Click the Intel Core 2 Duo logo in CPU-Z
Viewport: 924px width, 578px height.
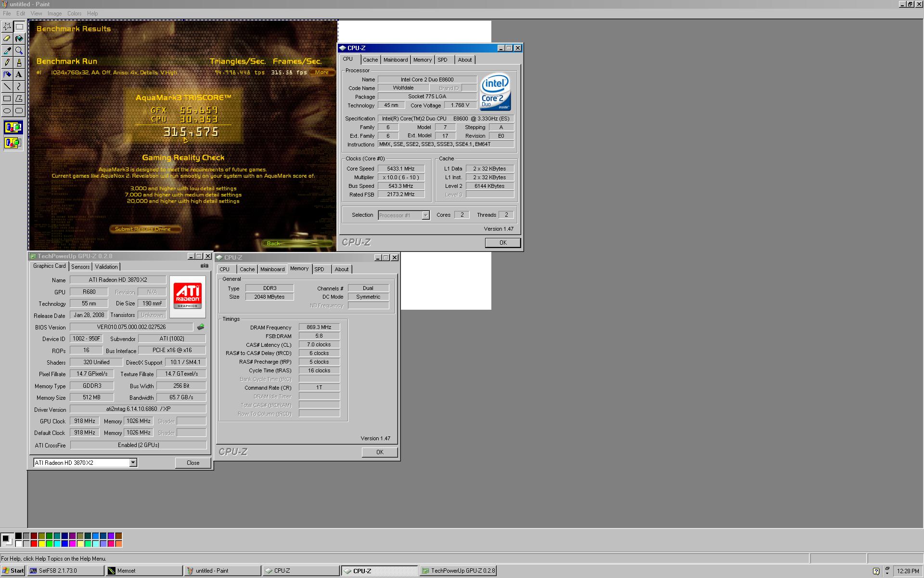click(x=495, y=92)
